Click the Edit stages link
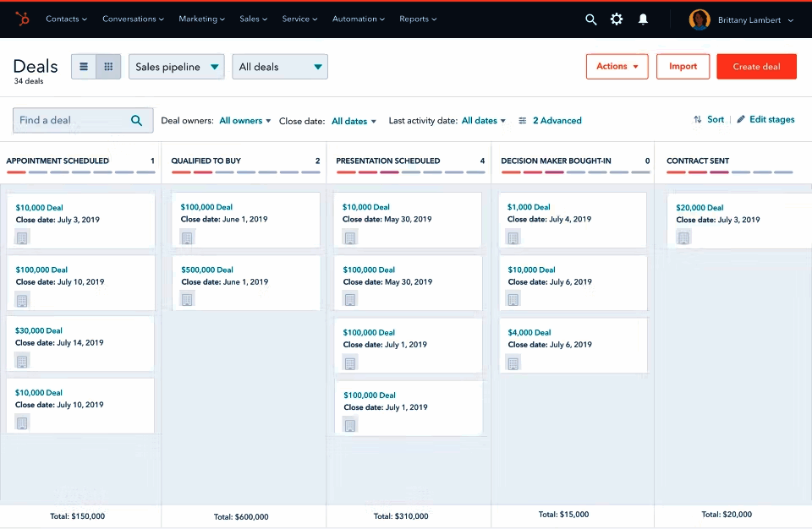Viewport: 812px width, 529px height. pos(771,119)
